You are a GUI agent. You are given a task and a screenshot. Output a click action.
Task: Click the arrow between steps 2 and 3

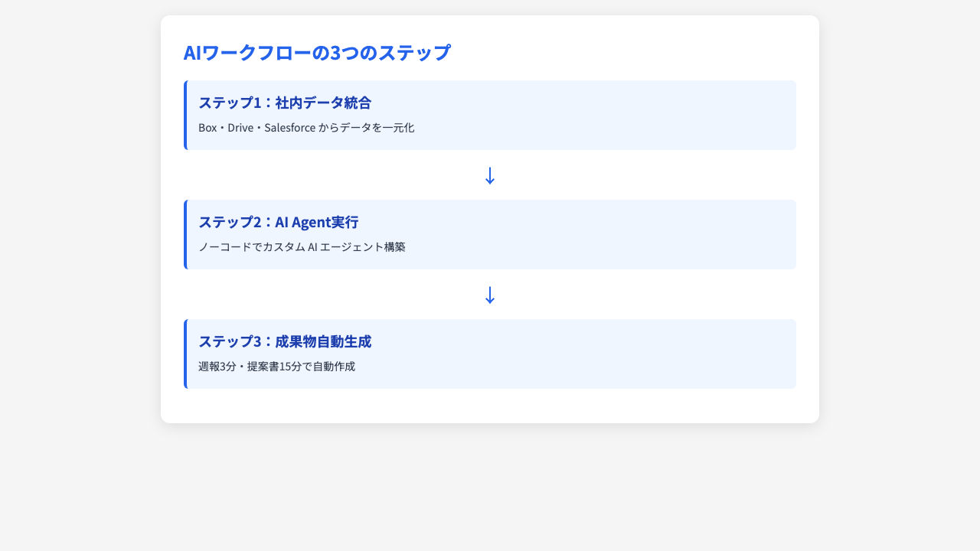point(490,294)
